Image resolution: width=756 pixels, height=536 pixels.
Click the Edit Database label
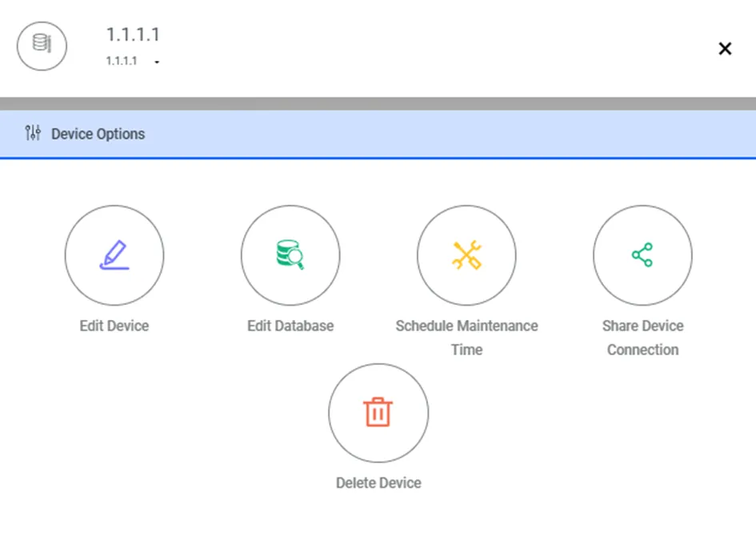coord(290,326)
